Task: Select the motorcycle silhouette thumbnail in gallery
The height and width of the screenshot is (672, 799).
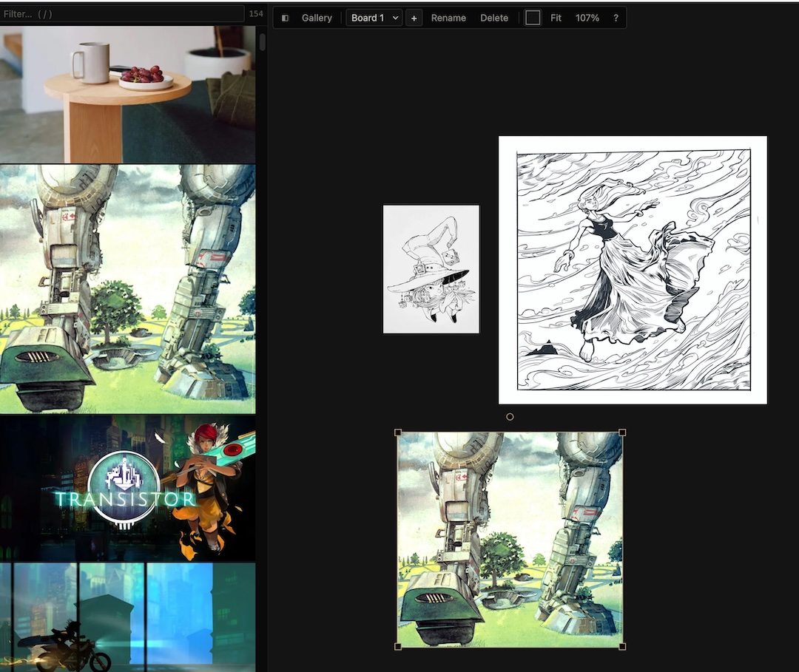Action: coord(127,617)
